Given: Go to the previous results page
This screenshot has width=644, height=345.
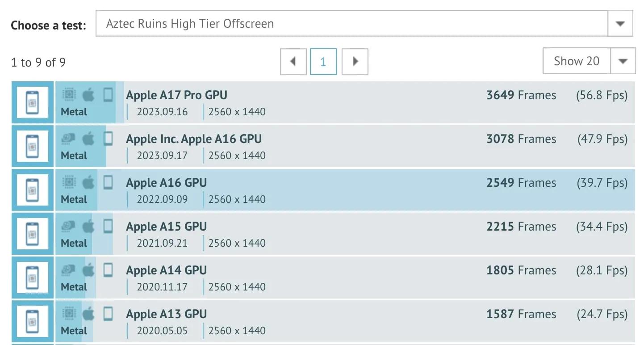Looking at the screenshot, I should click(293, 61).
